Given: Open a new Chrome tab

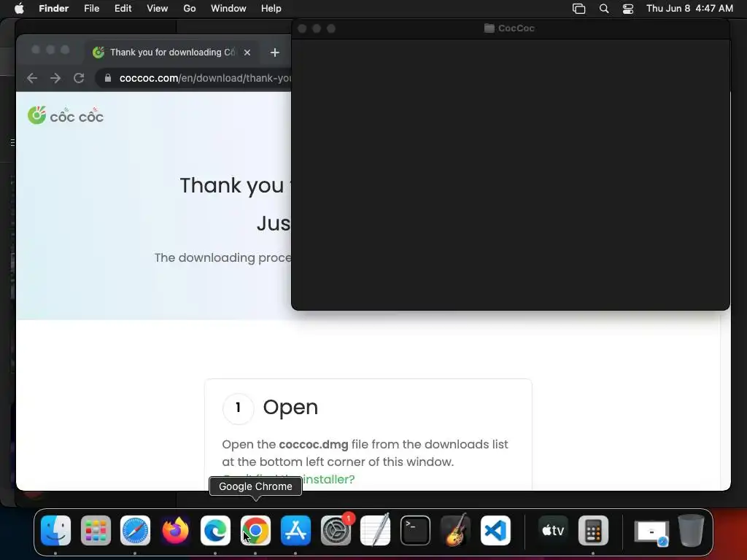Looking at the screenshot, I should click(275, 52).
